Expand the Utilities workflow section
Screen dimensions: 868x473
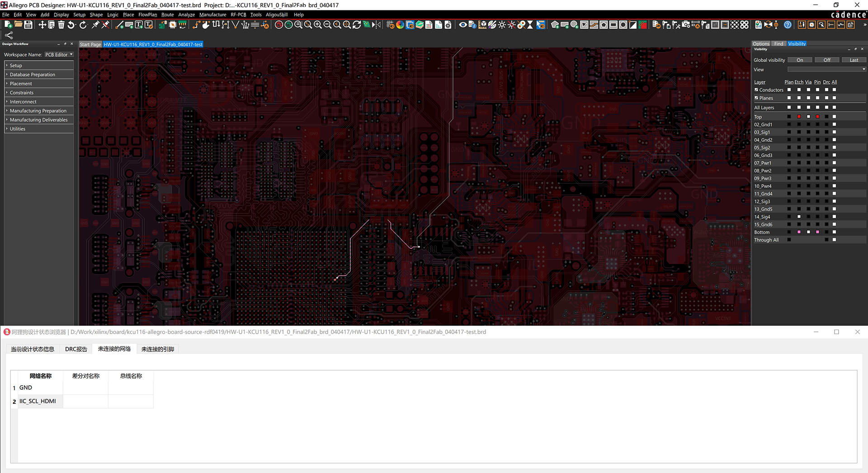pos(39,128)
